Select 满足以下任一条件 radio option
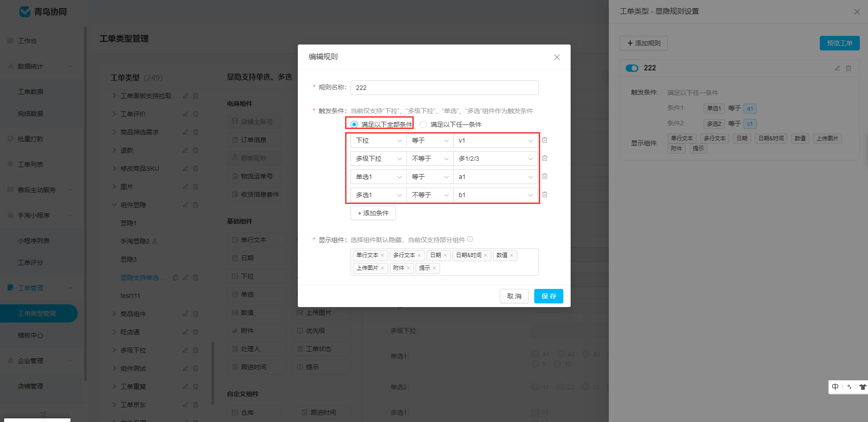This screenshot has height=422, width=868. [423, 124]
